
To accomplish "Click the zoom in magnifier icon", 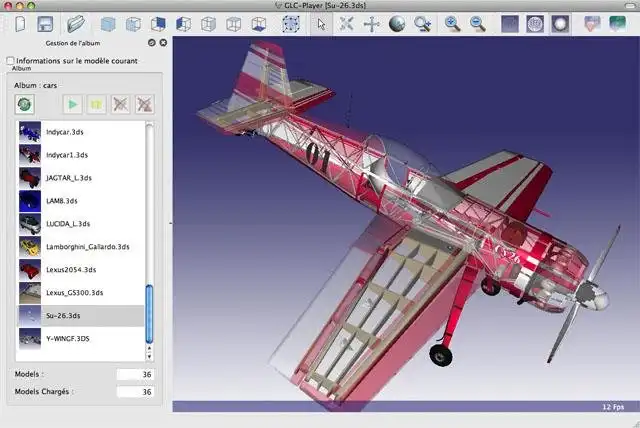I will pyautogui.click(x=452, y=24).
